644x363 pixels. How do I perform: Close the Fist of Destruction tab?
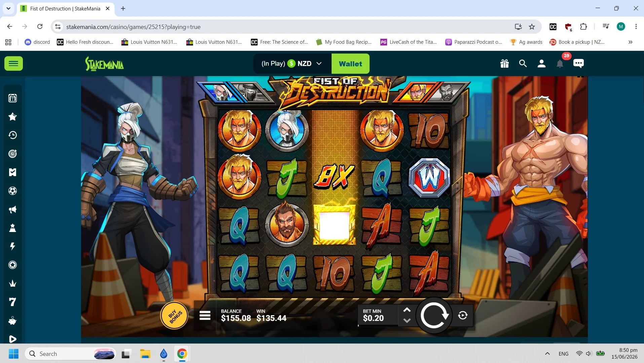click(108, 8)
